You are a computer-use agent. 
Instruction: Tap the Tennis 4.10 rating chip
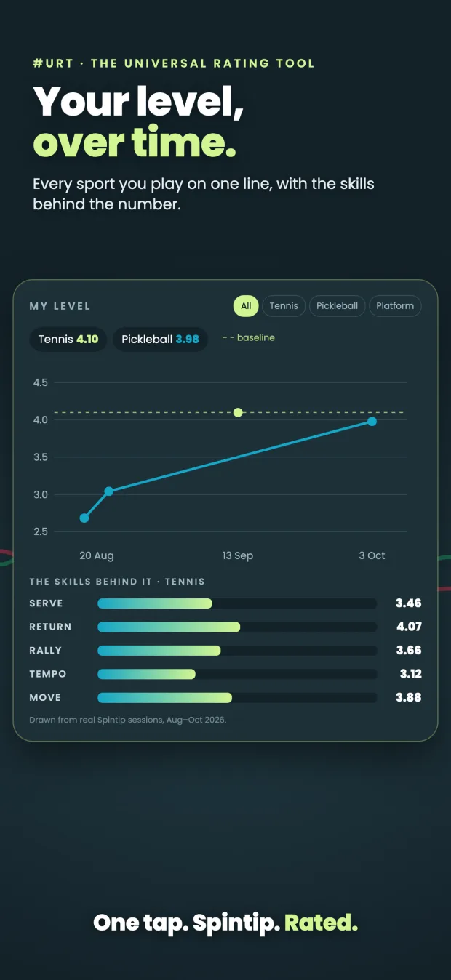pos(68,340)
